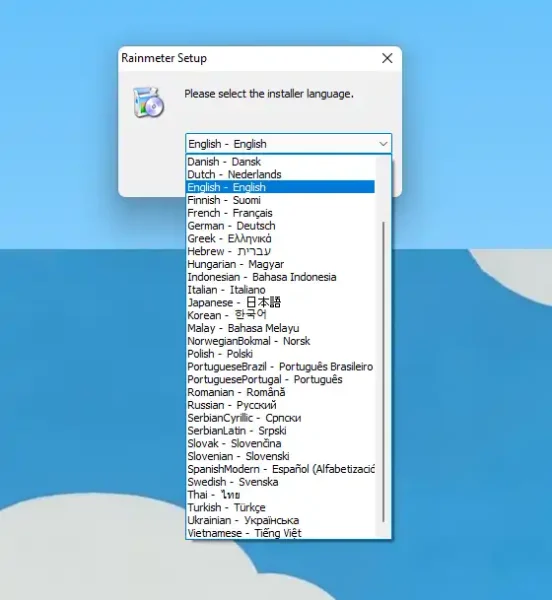Pick Polish - Polski

tap(280, 354)
